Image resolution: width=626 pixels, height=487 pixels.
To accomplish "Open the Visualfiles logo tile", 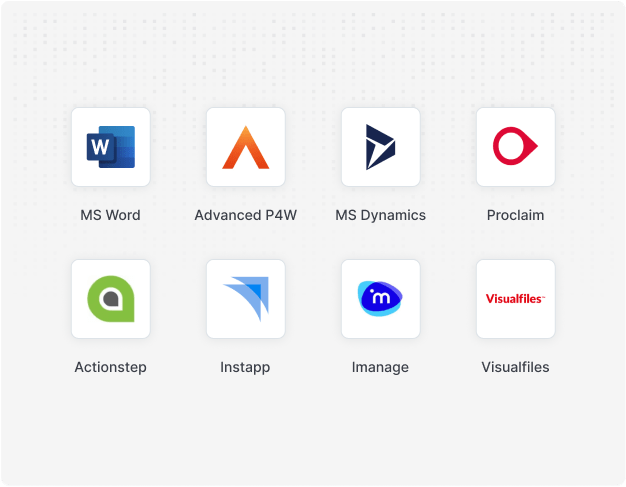I will tap(515, 299).
